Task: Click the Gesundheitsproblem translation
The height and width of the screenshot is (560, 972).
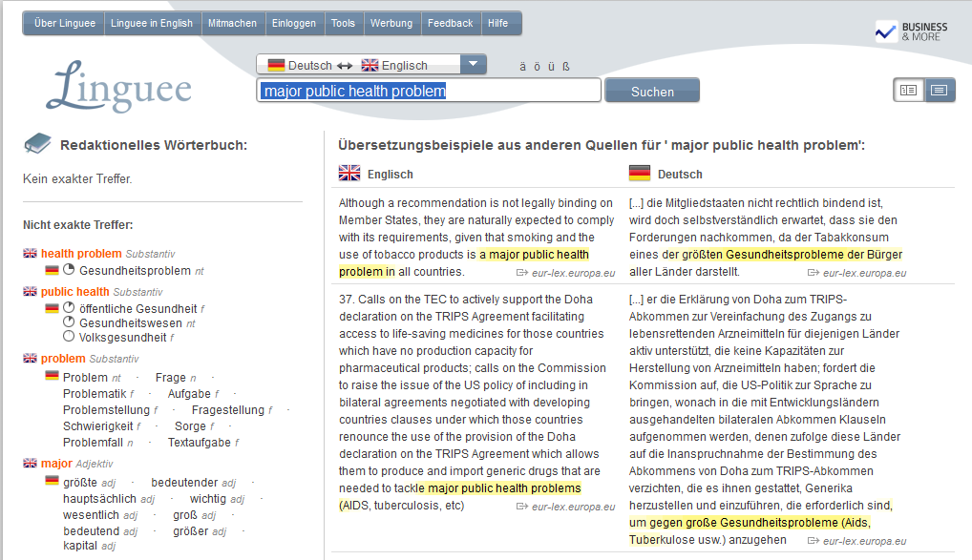Action: pyautogui.click(x=136, y=271)
